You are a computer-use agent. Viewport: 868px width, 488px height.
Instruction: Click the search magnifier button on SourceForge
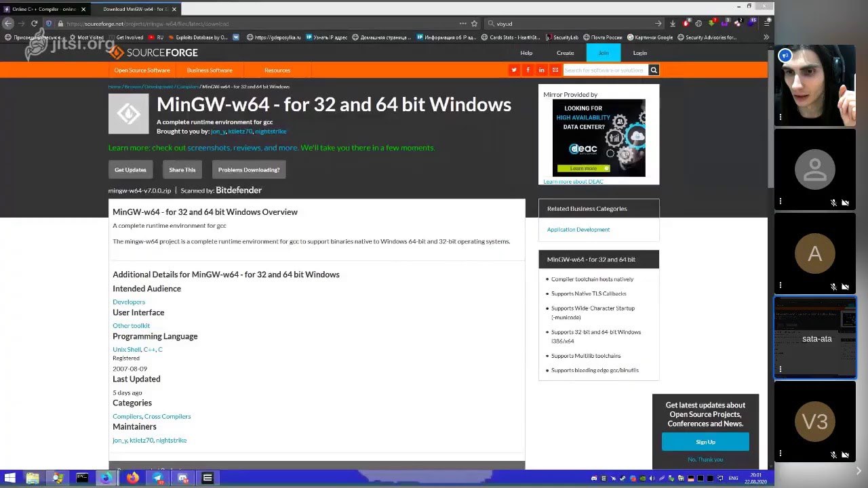(x=654, y=70)
